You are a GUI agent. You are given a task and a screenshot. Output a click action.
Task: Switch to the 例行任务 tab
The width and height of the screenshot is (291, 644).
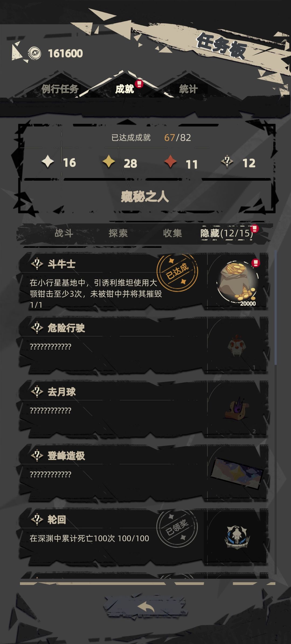tap(60, 89)
